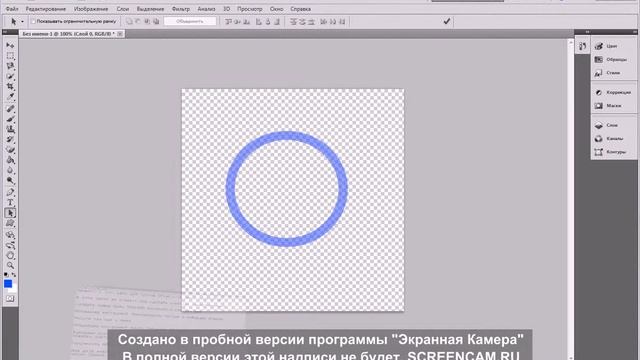Open the Выделение menu
Viewport: 640px width, 360px height.
pyautogui.click(x=150, y=9)
